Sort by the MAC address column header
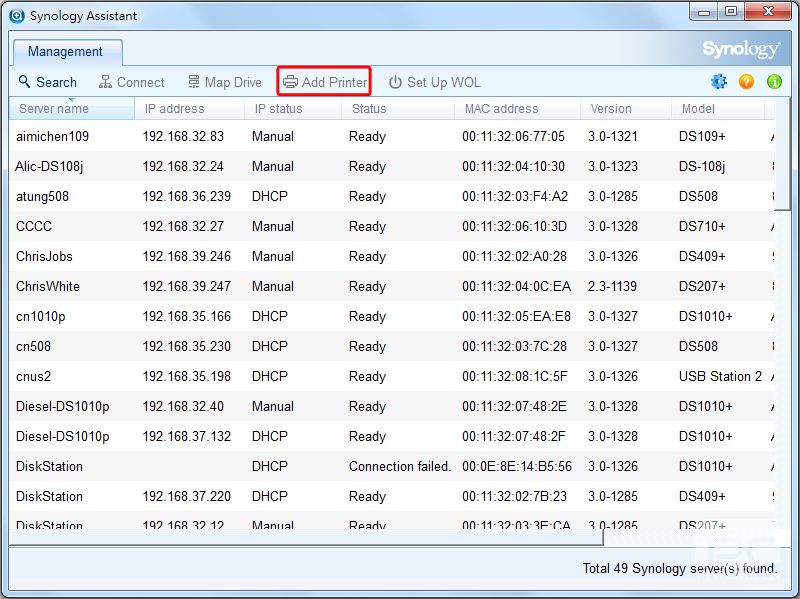This screenshot has width=800, height=599. 517,109
